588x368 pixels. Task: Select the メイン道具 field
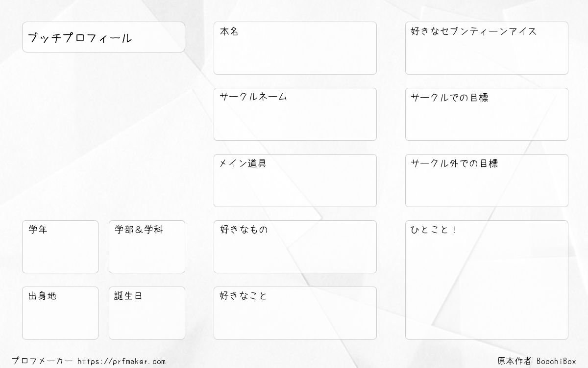point(295,181)
